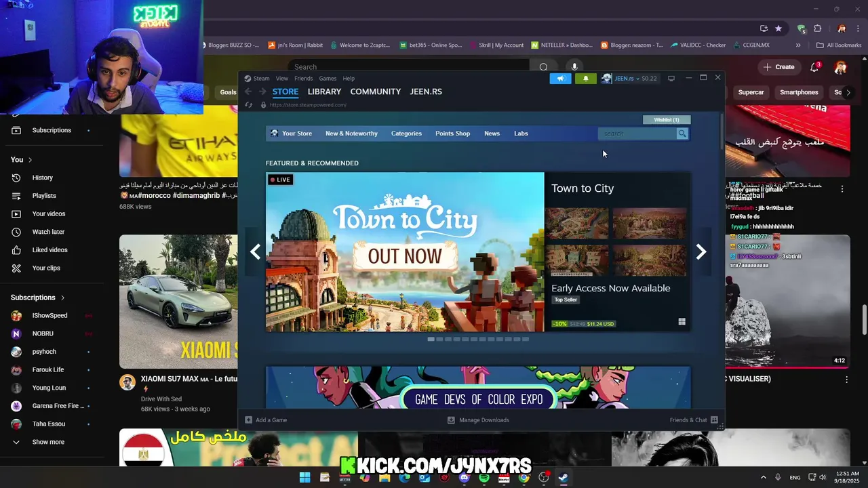
Task: Open Friends & Chat in Steam
Action: pos(694,420)
